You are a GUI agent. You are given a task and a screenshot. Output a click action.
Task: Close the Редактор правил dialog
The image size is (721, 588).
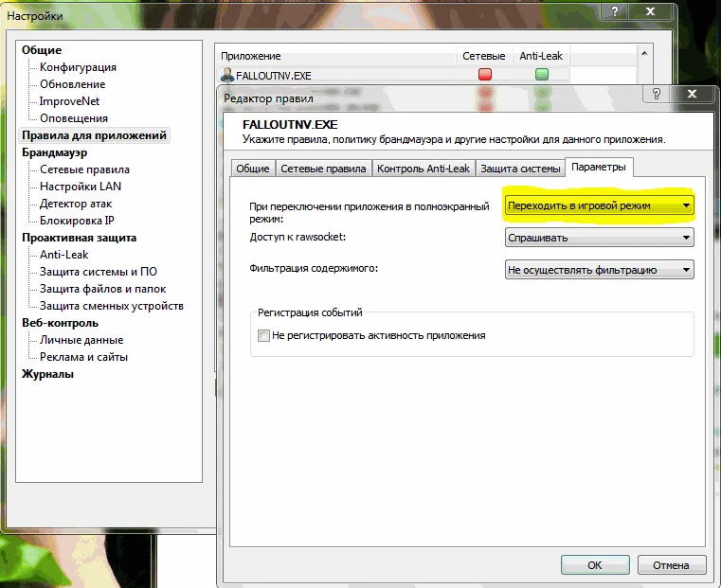pyautogui.click(x=692, y=94)
